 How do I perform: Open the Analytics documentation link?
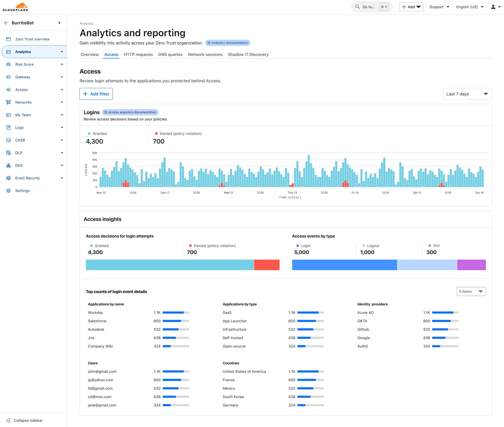227,43
